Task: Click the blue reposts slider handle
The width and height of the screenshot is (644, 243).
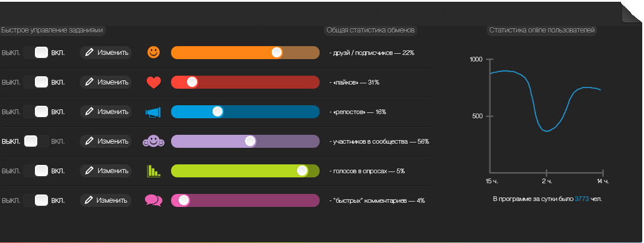Action: tap(217, 112)
